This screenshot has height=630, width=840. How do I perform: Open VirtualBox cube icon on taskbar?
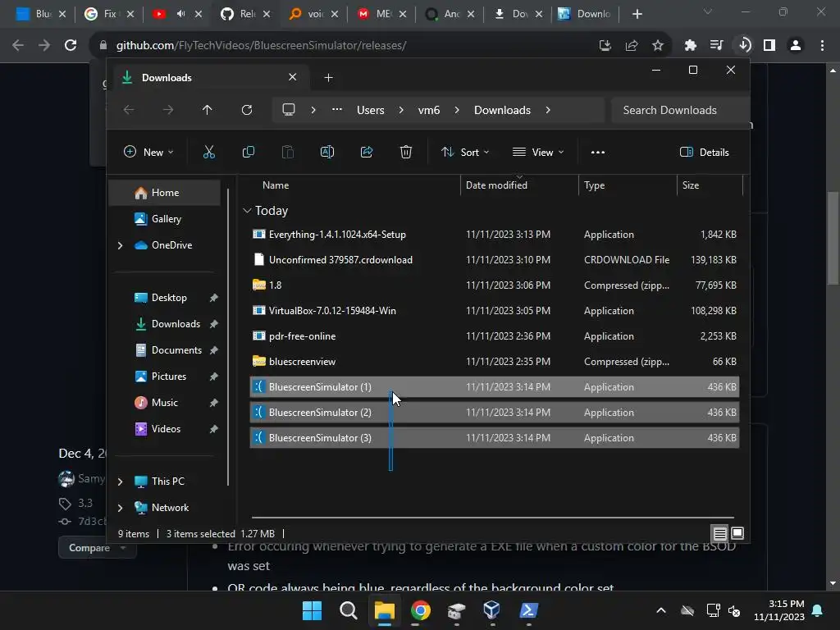click(492, 610)
